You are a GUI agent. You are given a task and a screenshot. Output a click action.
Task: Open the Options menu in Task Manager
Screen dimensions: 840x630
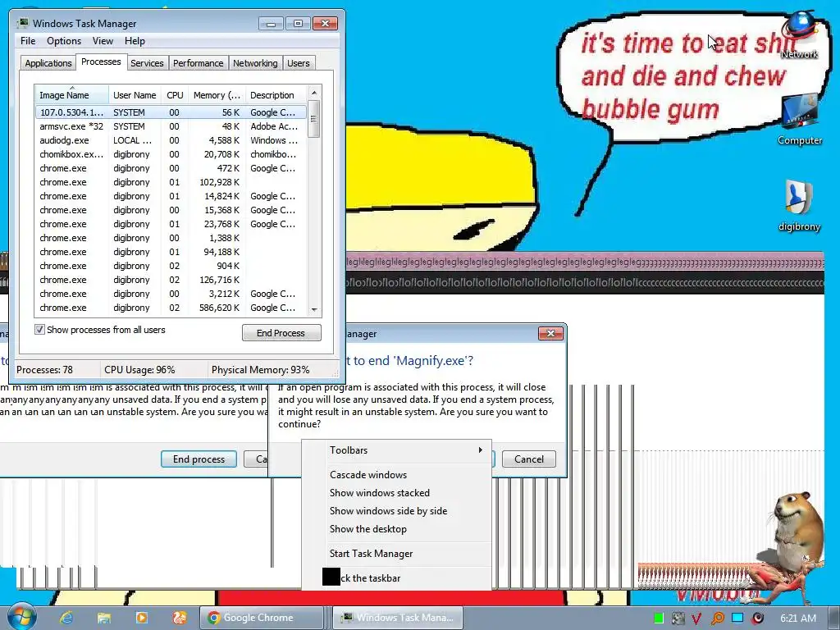click(64, 41)
